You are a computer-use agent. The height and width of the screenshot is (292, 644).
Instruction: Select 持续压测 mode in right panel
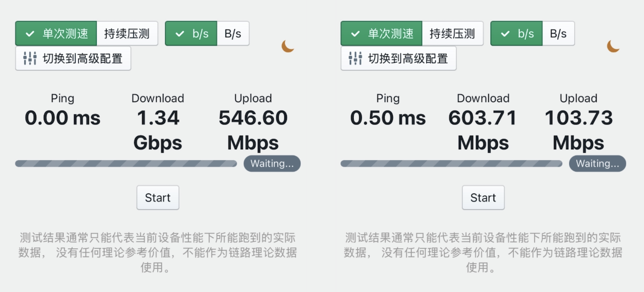tap(453, 34)
